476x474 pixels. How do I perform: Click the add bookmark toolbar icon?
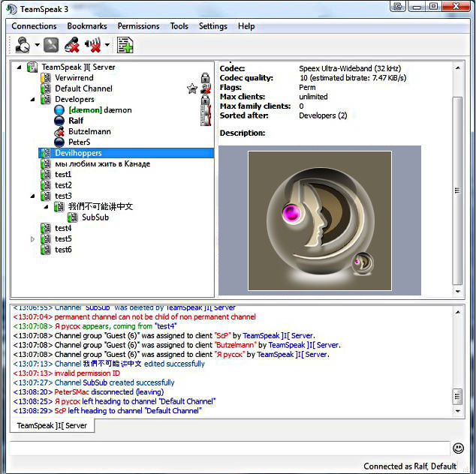click(125, 45)
